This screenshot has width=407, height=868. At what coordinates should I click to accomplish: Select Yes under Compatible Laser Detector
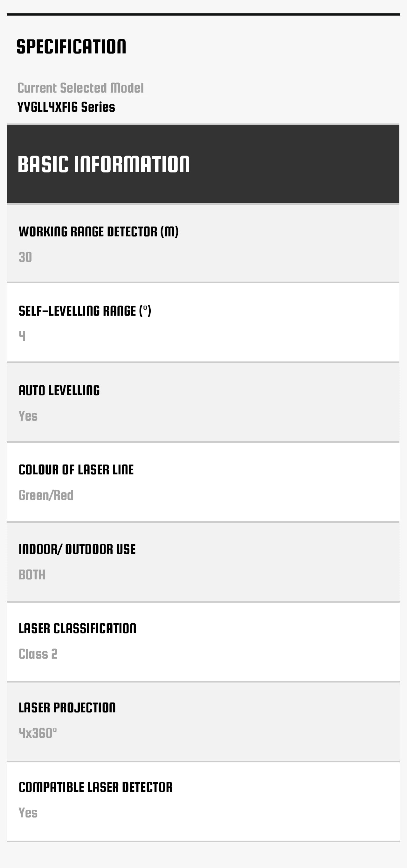tap(28, 813)
